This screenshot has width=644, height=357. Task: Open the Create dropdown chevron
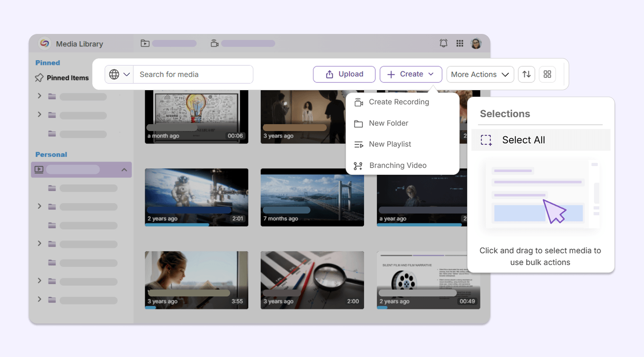tap(431, 74)
